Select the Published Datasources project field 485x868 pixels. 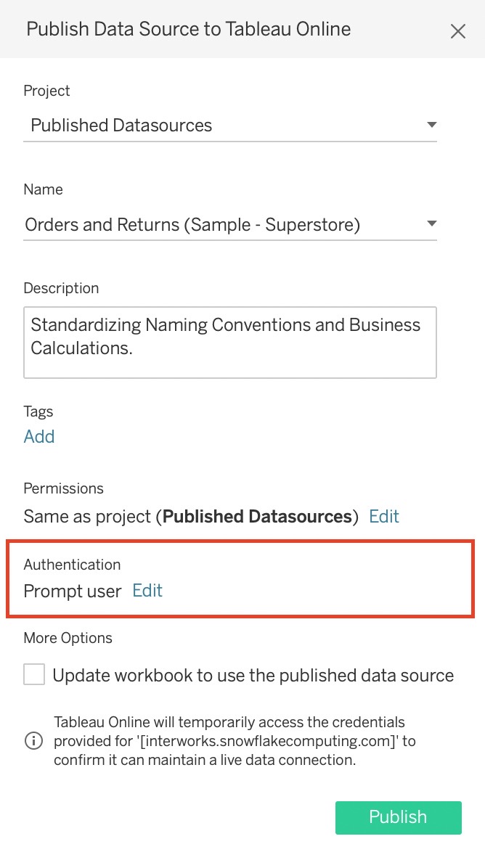(229, 126)
